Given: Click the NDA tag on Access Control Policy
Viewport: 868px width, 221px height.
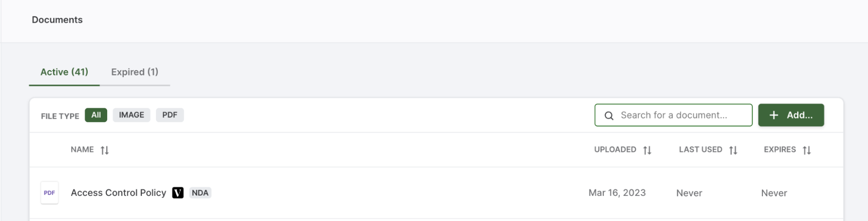Looking at the screenshot, I should click(x=200, y=193).
